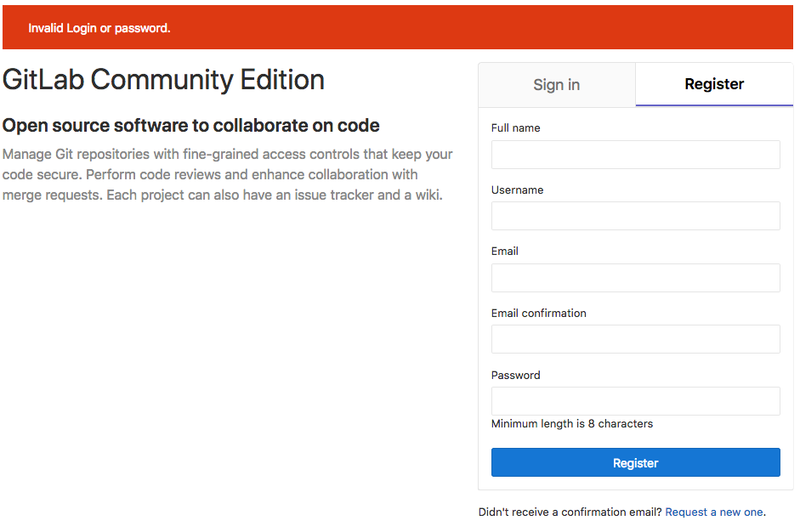Click the Password label

[516, 376]
